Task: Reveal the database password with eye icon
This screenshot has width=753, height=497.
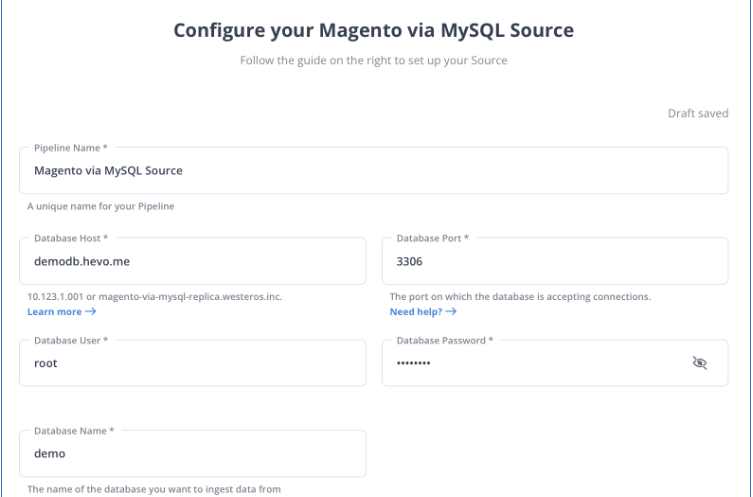Action: (x=700, y=363)
